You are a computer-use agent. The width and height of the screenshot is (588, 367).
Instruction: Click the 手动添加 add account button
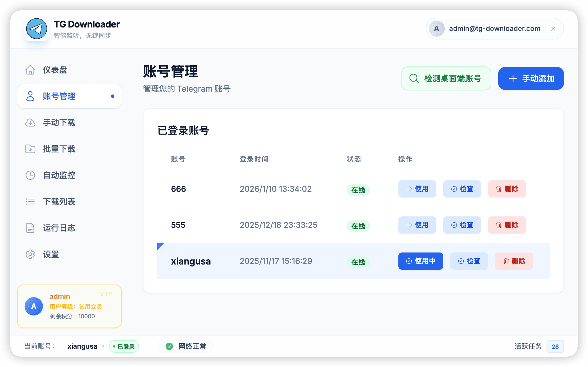coord(531,78)
